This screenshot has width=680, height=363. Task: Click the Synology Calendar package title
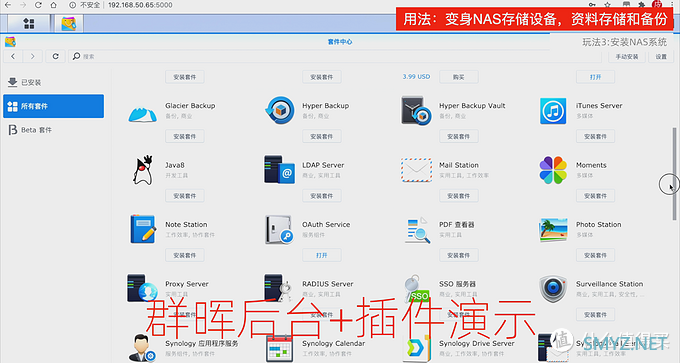[333, 343]
